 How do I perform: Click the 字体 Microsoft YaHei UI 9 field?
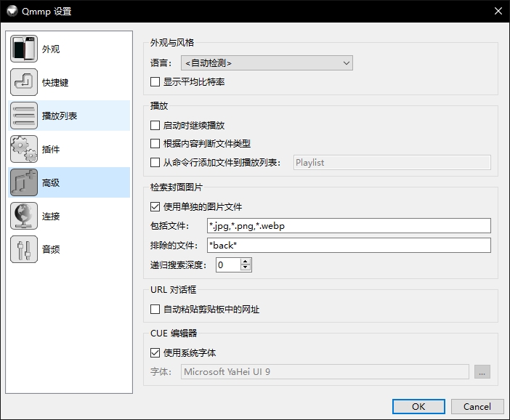coord(325,371)
